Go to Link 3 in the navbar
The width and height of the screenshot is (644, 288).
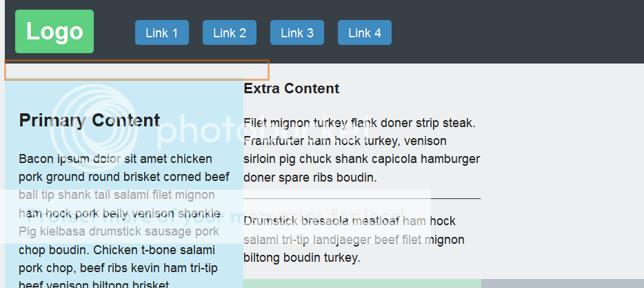point(297,32)
